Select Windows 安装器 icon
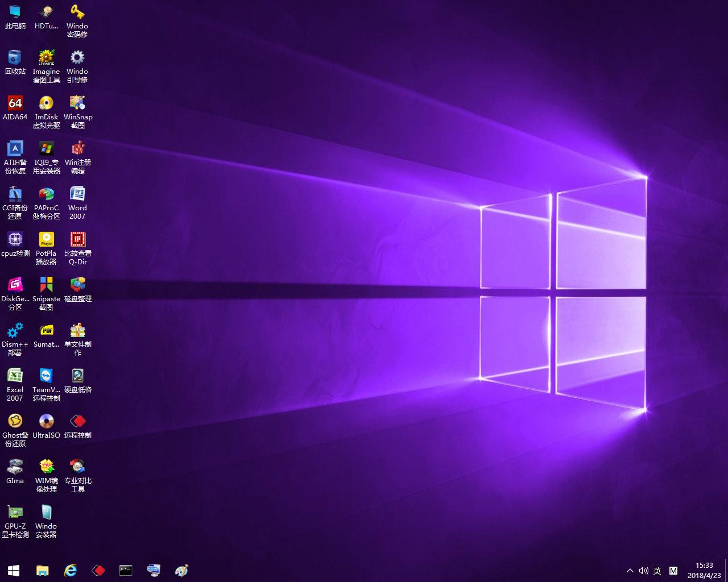Image resolution: width=728 pixels, height=582 pixels. (46, 521)
